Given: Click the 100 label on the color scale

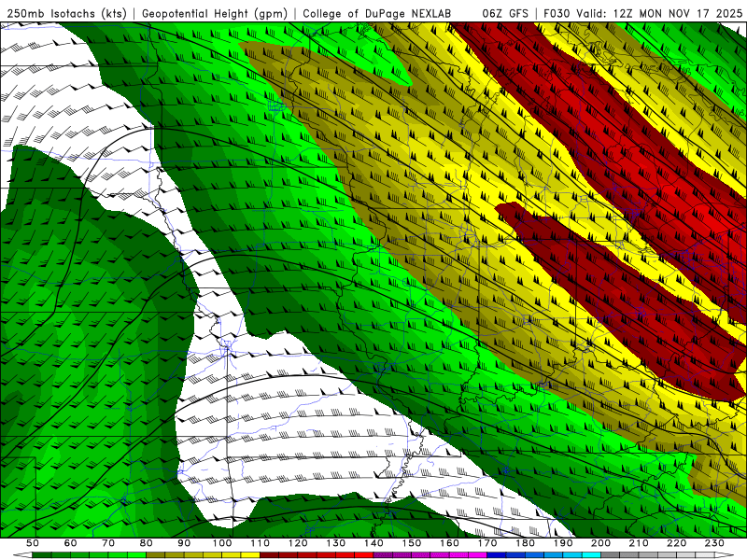Looking at the screenshot, I should point(222,543).
